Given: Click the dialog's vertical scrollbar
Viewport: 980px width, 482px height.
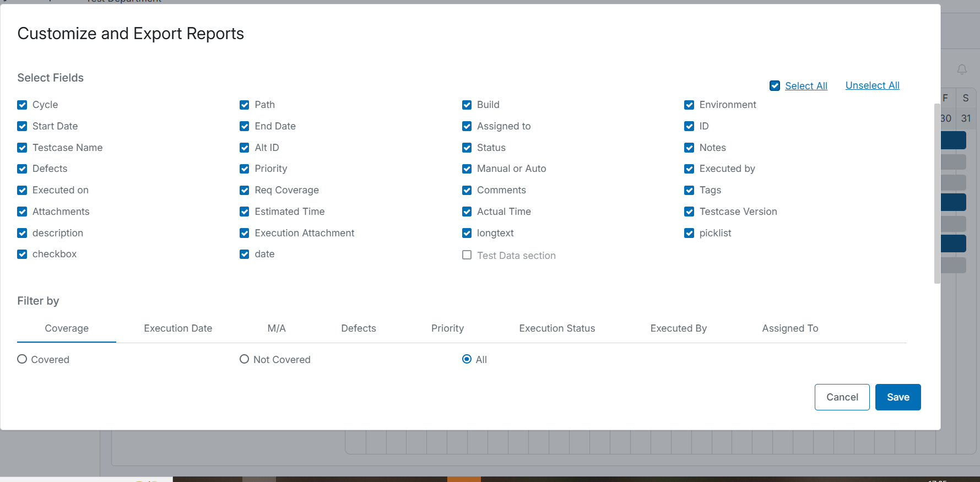Looking at the screenshot, I should point(937,193).
